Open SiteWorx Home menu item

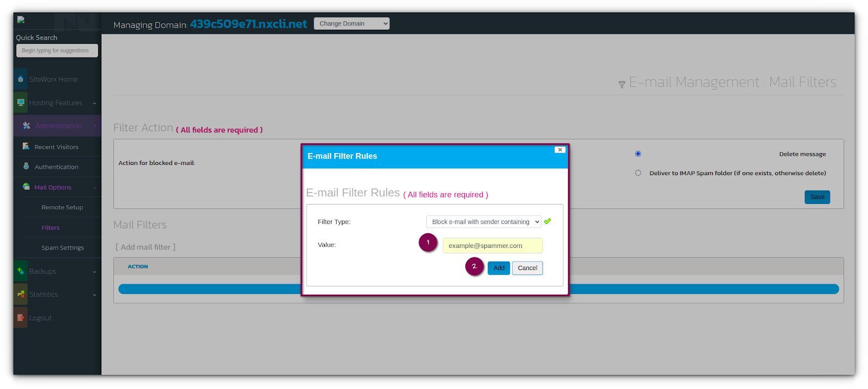[x=53, y=79]
